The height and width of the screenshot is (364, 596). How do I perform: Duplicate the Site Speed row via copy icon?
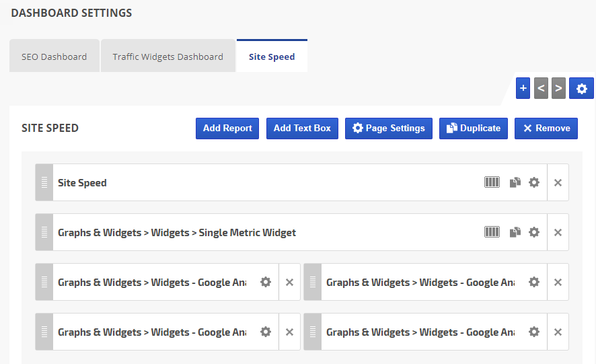click(515, 182)
